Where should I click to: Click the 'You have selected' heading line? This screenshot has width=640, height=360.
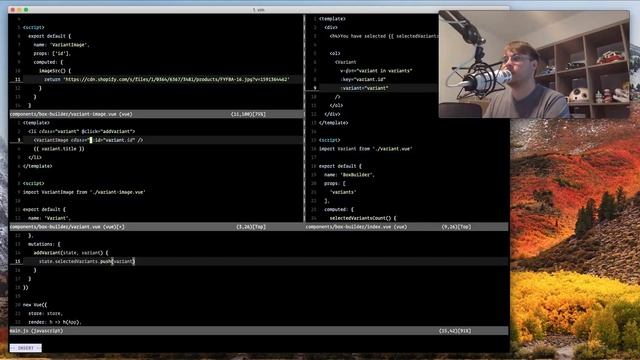click(x=384, y=36)
